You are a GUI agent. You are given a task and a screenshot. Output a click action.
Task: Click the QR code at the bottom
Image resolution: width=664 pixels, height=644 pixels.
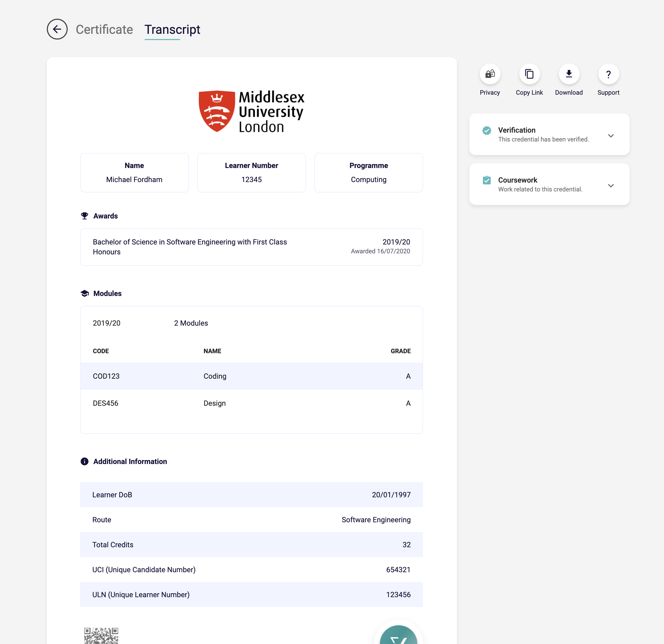[x=101, y=636]
